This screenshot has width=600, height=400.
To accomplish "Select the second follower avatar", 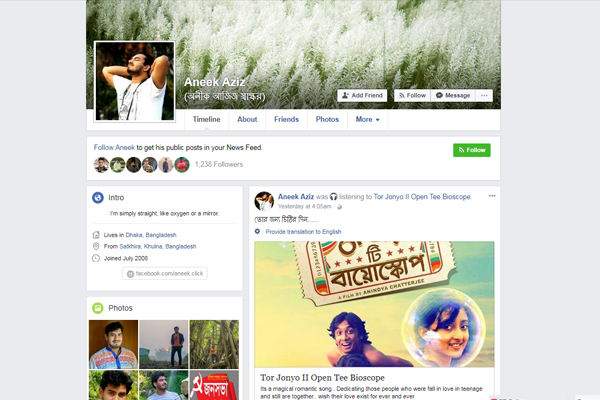I will tap(117, 165).
